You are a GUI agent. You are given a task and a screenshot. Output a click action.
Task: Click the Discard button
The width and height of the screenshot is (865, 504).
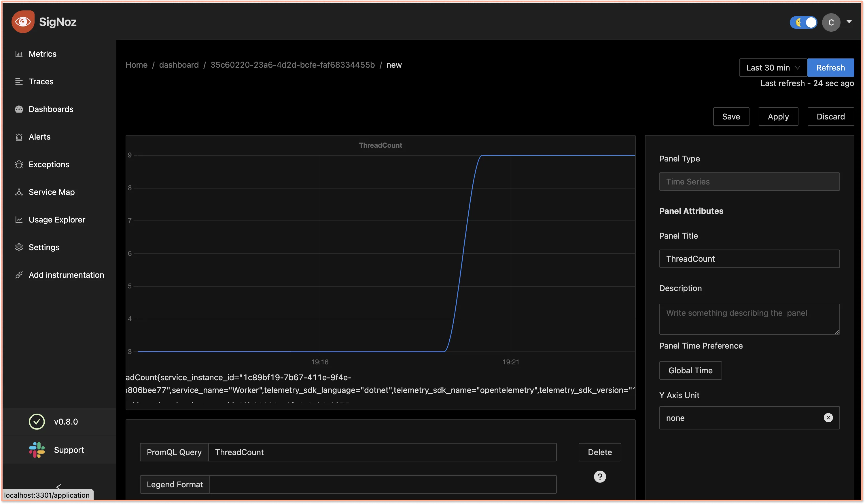(x=830, y=117)
